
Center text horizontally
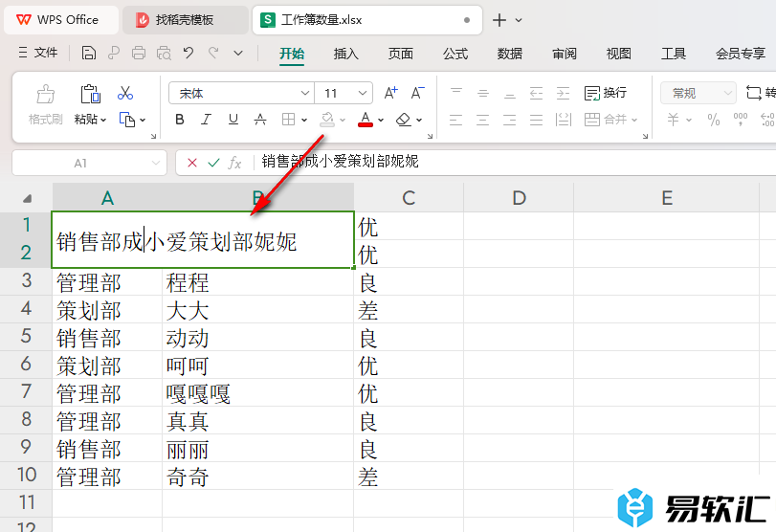[483, 120]
